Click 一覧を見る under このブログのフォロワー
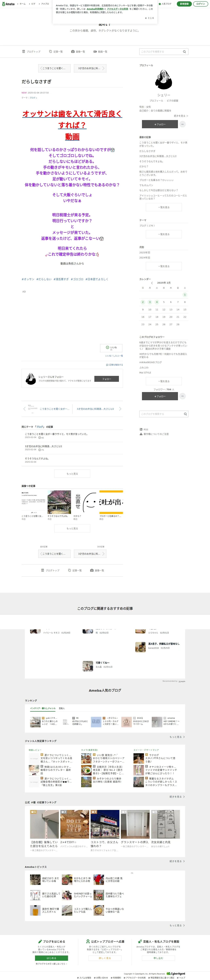210x980 pixels. click(164, 381)
